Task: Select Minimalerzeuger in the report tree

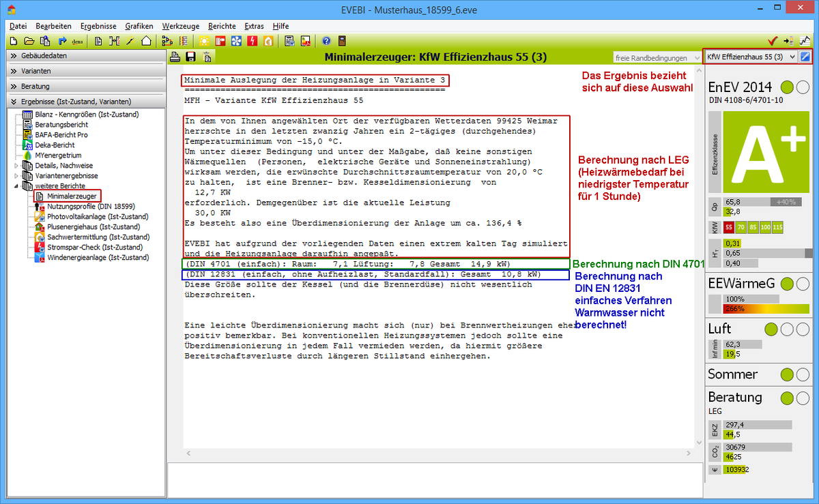Action: [x=72, y=196]
